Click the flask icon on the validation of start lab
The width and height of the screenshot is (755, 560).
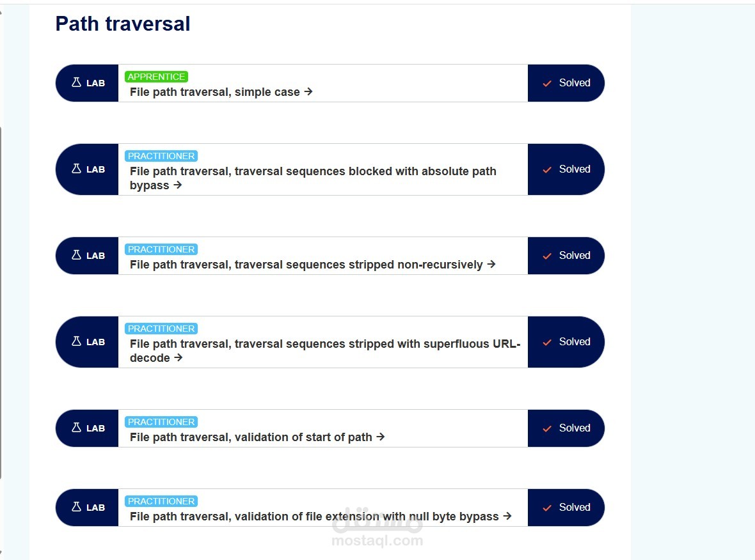coord(76,428)
